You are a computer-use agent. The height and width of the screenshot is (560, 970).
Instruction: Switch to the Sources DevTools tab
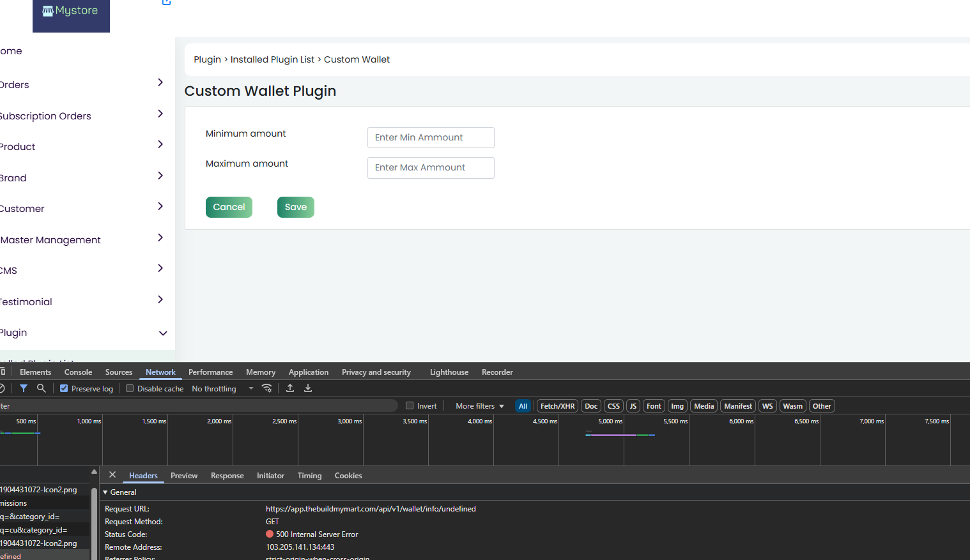tap(119, 372)
